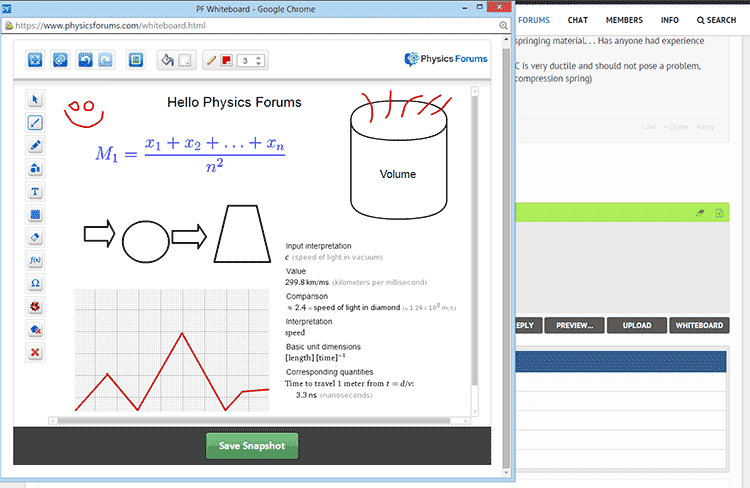Click the pencil icon on green editor bar
This screenshot has height=488, width=750.
[x=700, y=213]
